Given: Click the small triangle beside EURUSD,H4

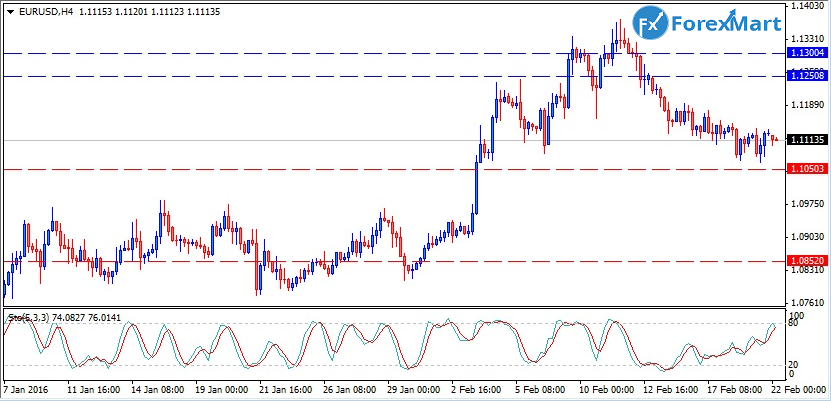Looking at the screenshot, I should click(x=11, y=12).
